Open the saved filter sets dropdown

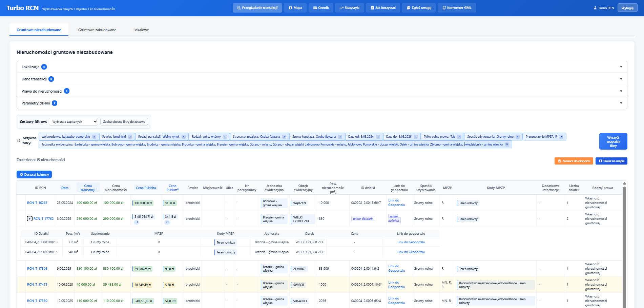pyautogui.click(x=74, y=122)
